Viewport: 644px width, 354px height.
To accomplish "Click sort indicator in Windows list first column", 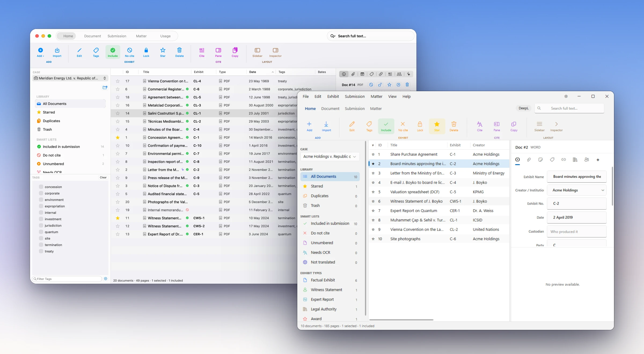I will coord(373,145).
